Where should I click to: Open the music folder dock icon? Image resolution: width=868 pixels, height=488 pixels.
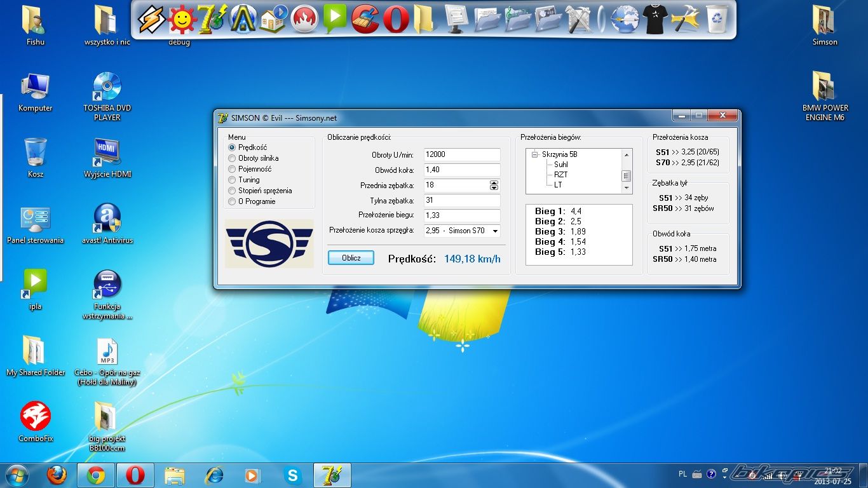click(518, 19)
